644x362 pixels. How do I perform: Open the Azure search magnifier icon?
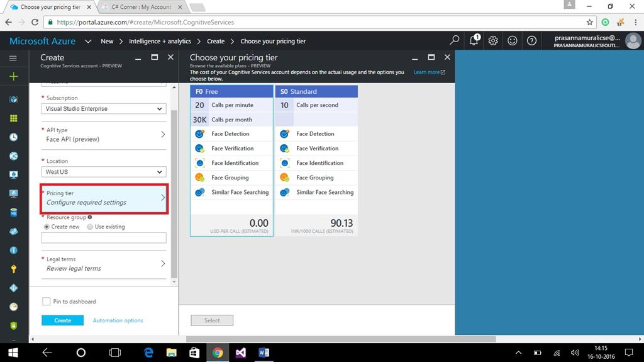coord(454,40)
